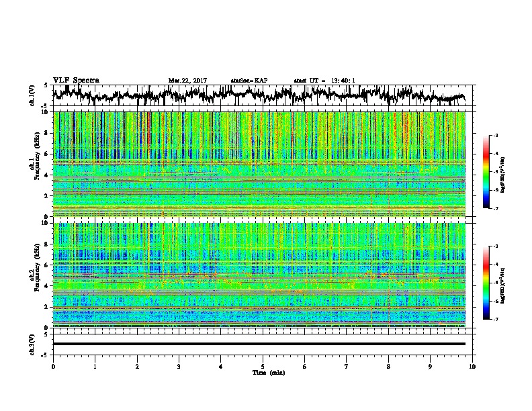Click time axis tick label "2"

point(137,367)
